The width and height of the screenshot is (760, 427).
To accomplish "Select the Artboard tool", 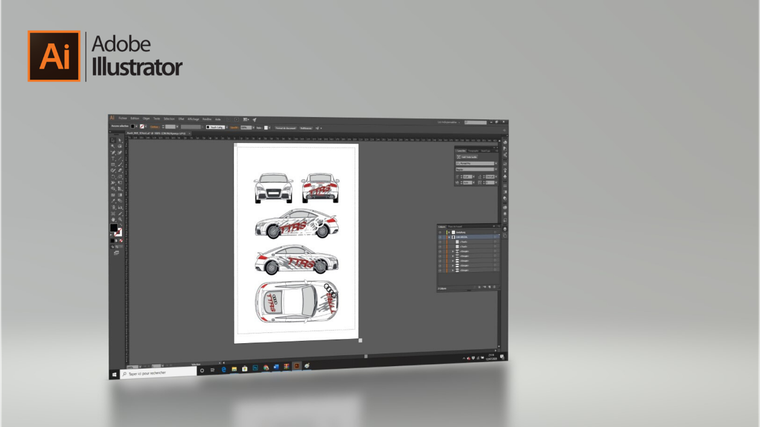I will click(113, 213).
